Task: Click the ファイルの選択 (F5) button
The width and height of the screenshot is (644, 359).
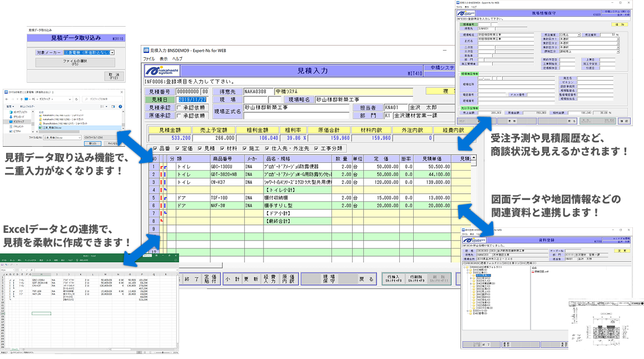Action: (x=75, y=63)
